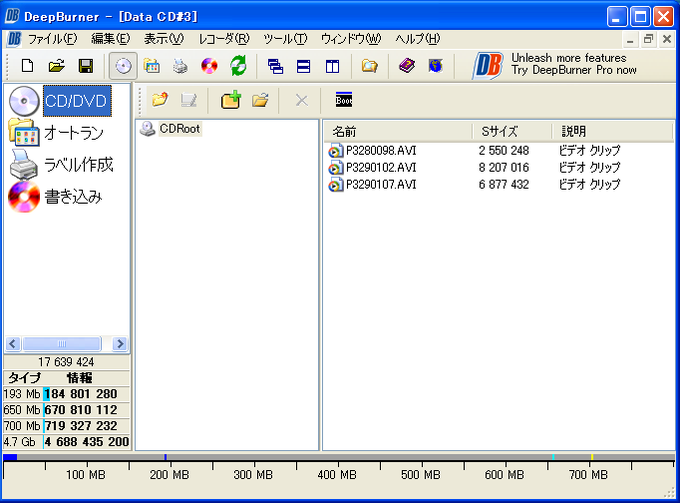Viewport: 680px width, 503px height.
Task: Click the size value 8 207 016
Action: tap(503, 167)
